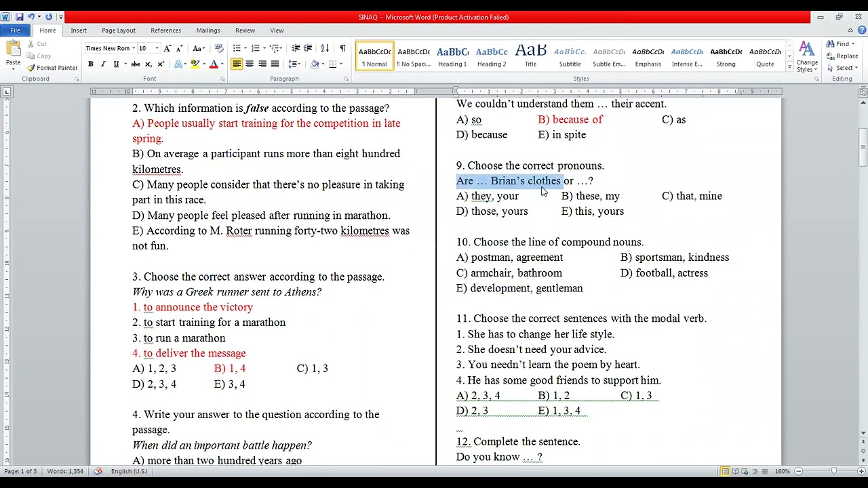The width and height of the screenshot is (868, 488).
Task: Click the Save icon in Quick Access
Action: pyautogui.click(x=19, y=17)
